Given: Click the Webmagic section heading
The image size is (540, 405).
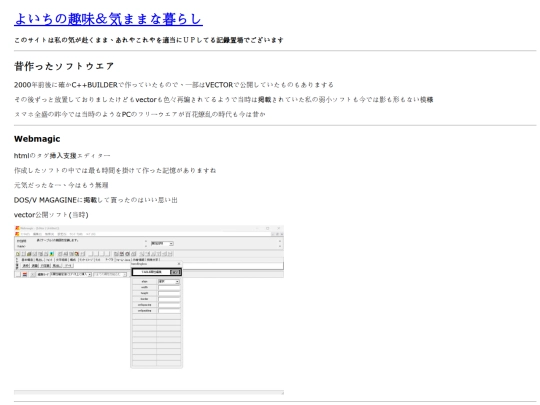Looking at the screenshot, I should click(x=37, y=139).
